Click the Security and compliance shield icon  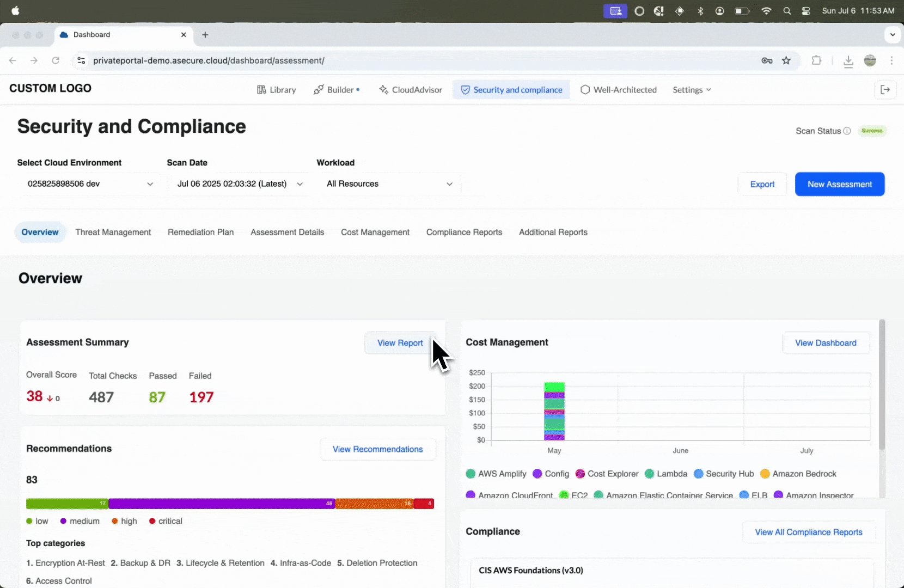coord(465,89)
